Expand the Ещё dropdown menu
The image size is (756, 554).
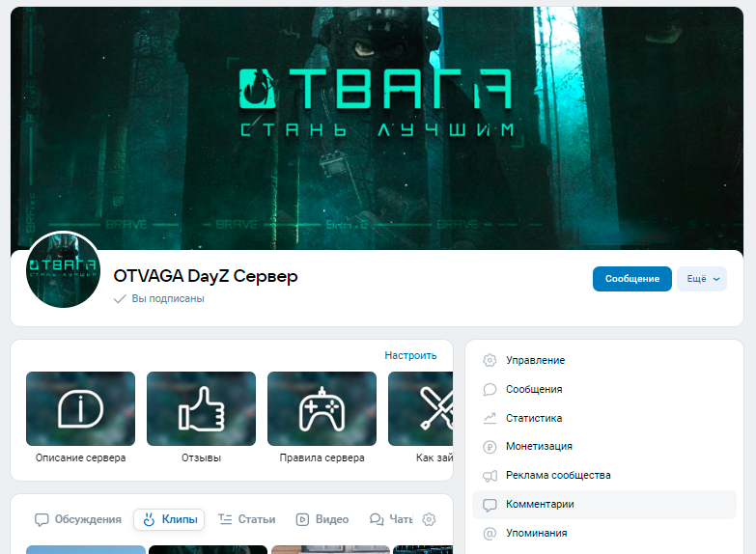pos(702,279)
